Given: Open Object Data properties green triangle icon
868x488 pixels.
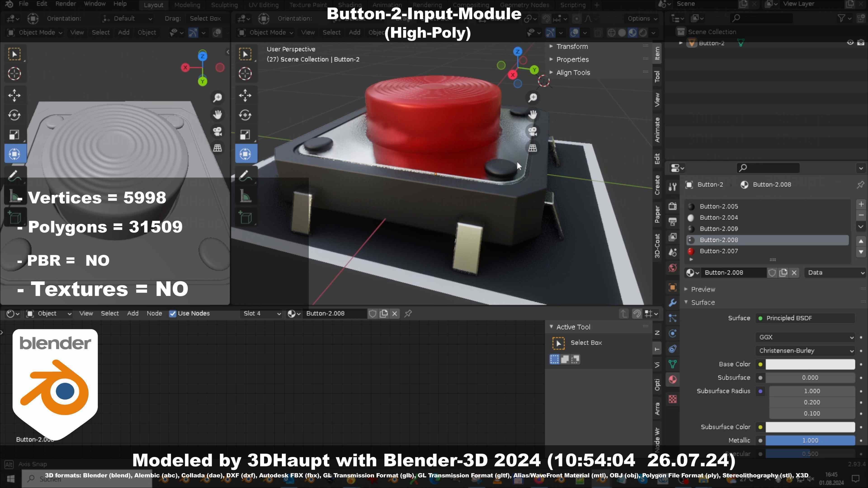Looking at the screenshot, I should [672, 364].
